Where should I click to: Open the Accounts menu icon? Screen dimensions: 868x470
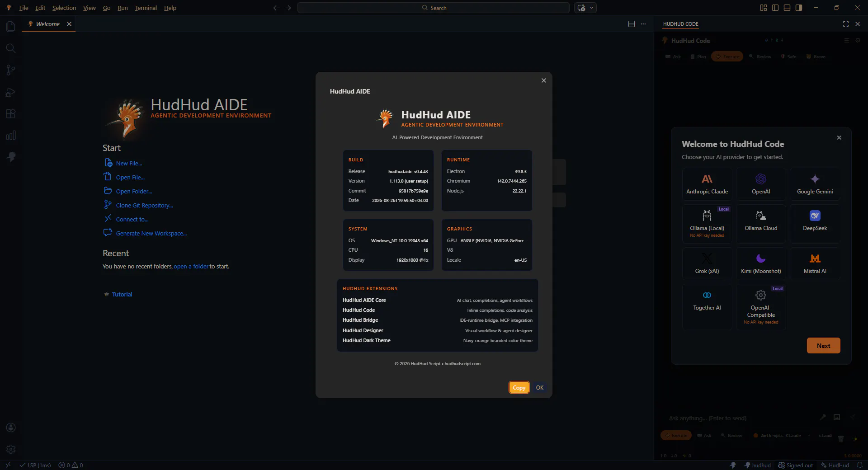coord(10,428)
